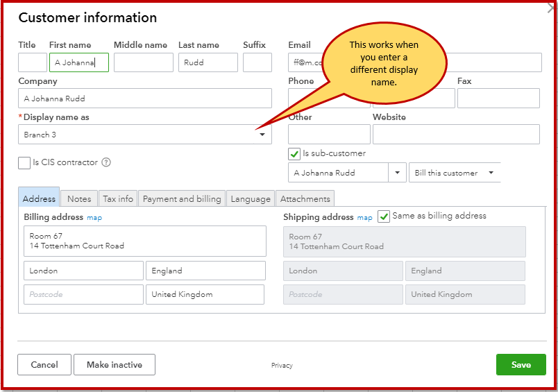Uncheck the Is sub-customer checkbox
The image size is (558, 392).
294,154
